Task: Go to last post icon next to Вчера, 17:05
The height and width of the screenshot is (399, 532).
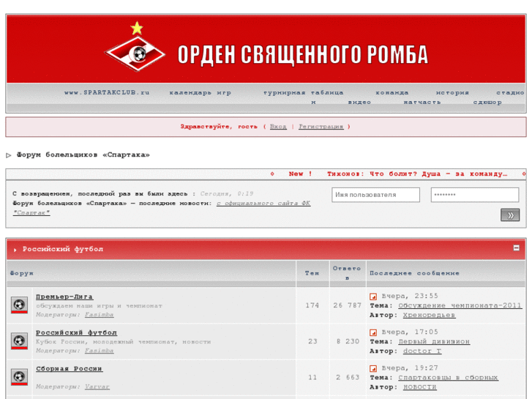Action: click(x=373, y=332)
